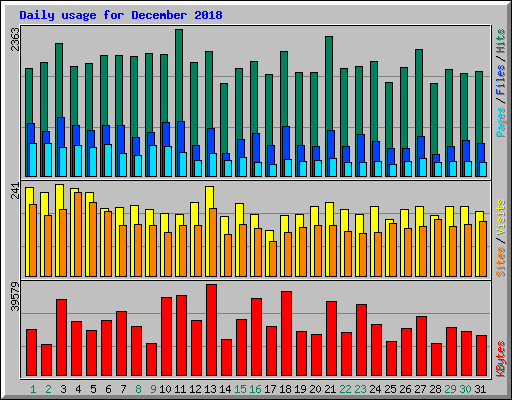Click day 15 on the x-axis
The width and height of the screenshot is (512, 400).
[x=240, y=389]
